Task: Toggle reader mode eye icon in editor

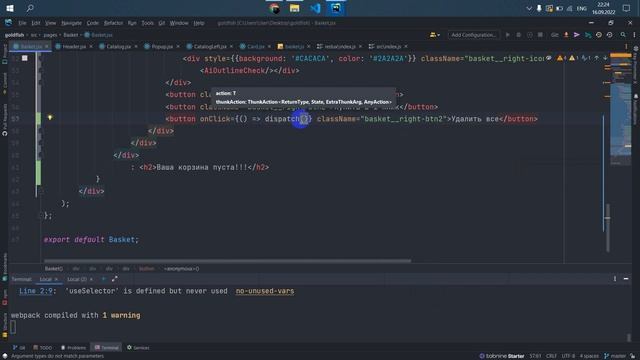Action: point(549,58)
